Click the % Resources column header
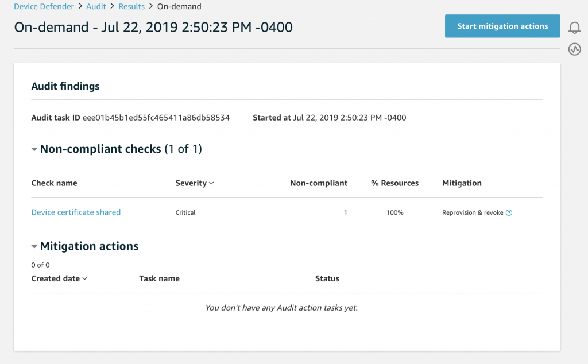The width and height of the screenshot is (588, 364). coord(394,183)
